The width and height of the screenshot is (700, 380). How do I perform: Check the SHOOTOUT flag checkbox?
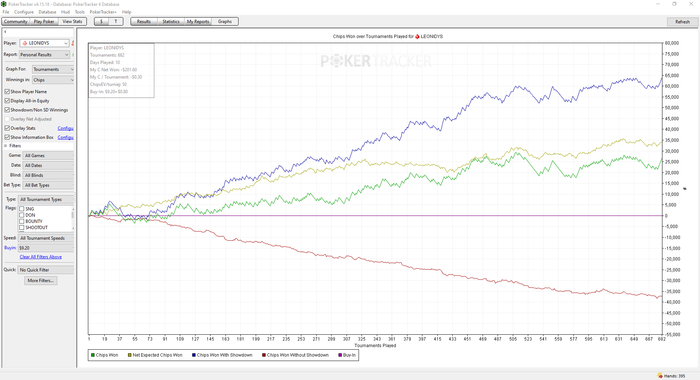pos(21,228)
